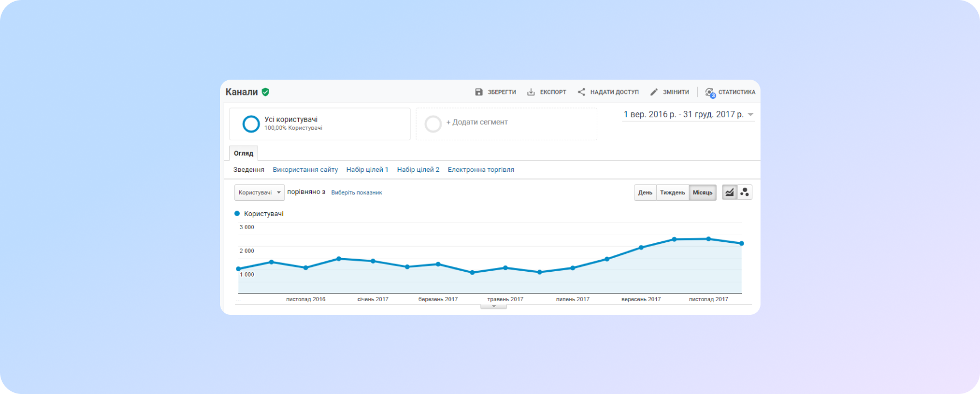Click the save floppy disk icon
Viewport: 980px width, 394px height.
[479, 92]
